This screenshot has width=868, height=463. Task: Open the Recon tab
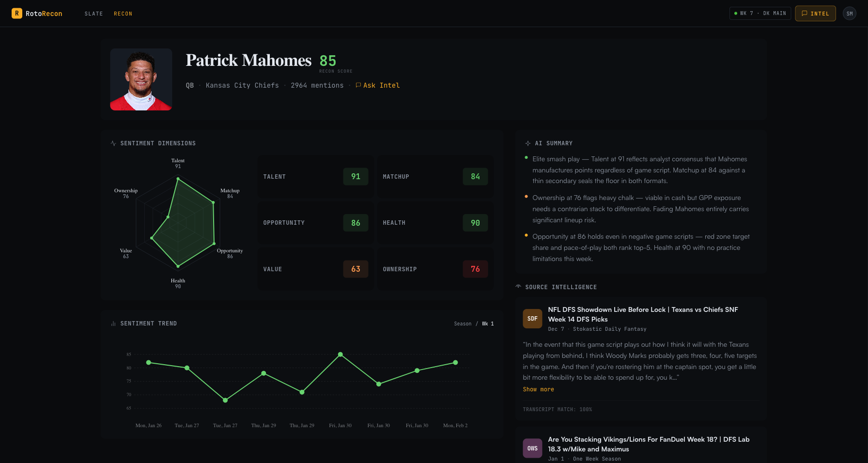(123, 14)
